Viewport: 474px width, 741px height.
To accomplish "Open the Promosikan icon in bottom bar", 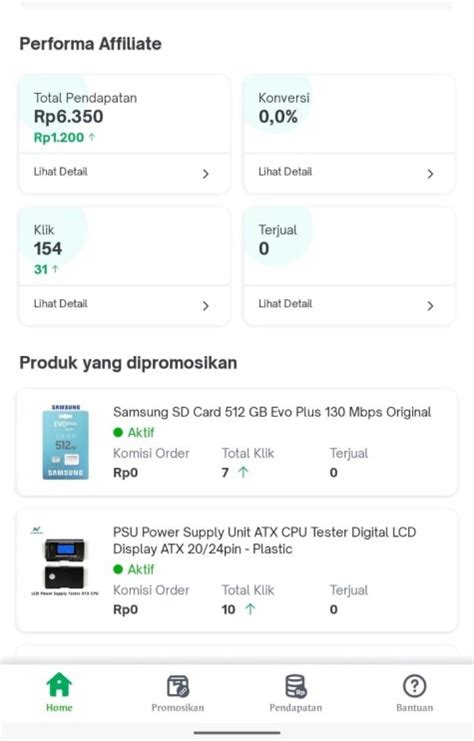I will point(178,686).
